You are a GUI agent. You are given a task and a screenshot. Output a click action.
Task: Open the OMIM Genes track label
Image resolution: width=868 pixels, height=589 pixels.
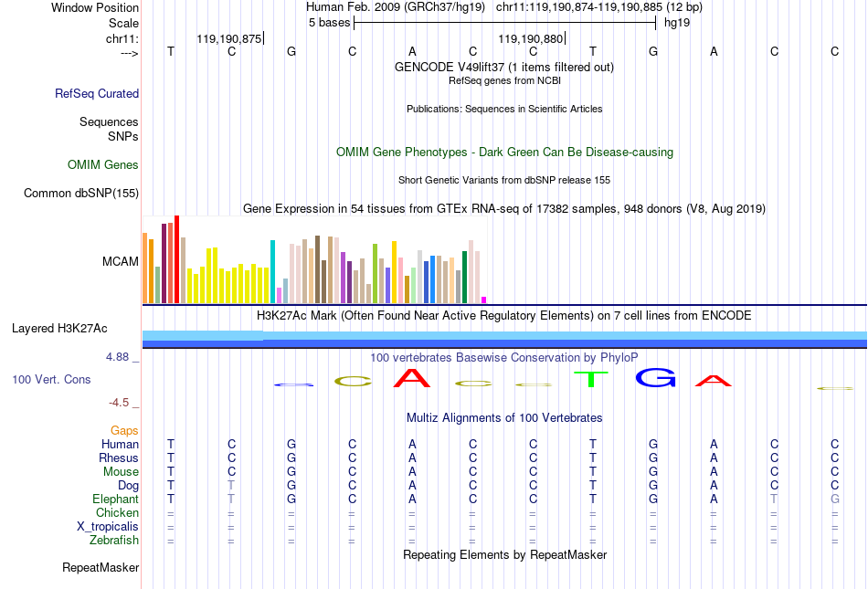tap(103, 164)
